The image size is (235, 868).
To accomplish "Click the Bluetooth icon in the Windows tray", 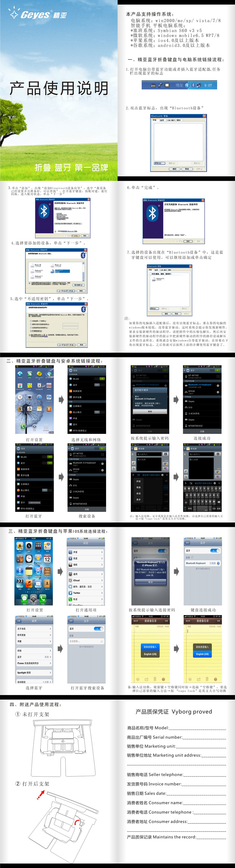I will click(193, 85).
